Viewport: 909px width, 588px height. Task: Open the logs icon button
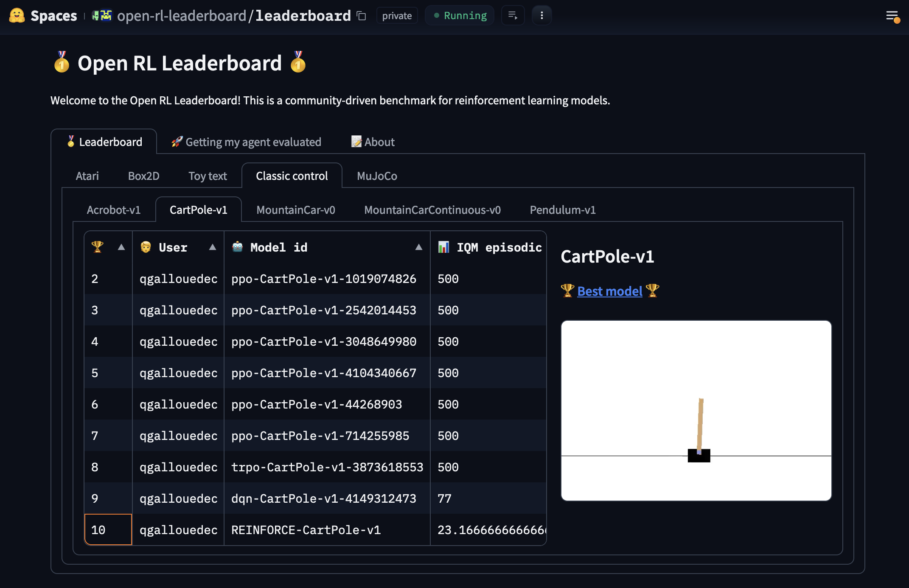pos(513,16)
